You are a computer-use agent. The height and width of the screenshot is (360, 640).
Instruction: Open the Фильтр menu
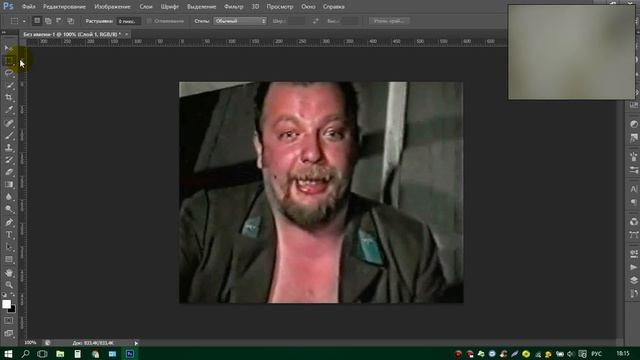point(233,7)
